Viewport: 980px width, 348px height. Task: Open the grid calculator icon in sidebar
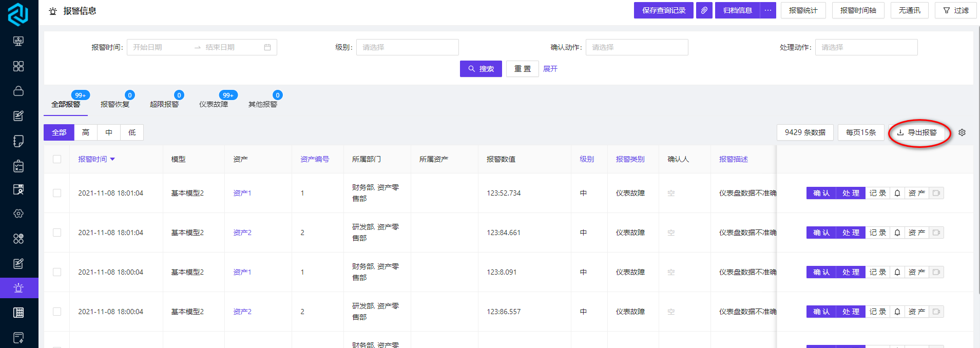click(18, 313)
